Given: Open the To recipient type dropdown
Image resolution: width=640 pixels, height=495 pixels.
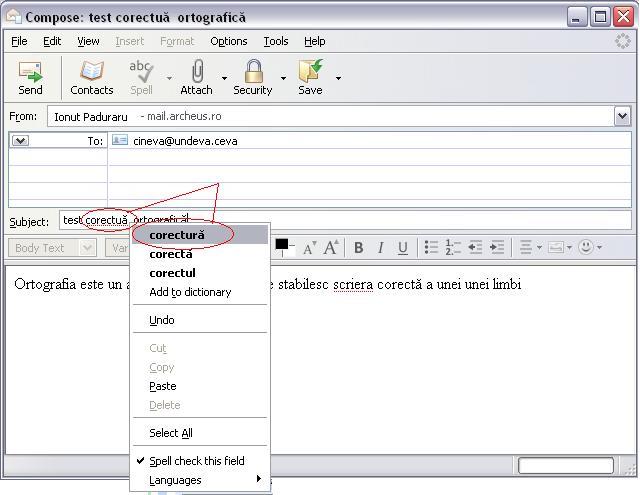Looking at the screenshot, I should (x=20, y=141).
